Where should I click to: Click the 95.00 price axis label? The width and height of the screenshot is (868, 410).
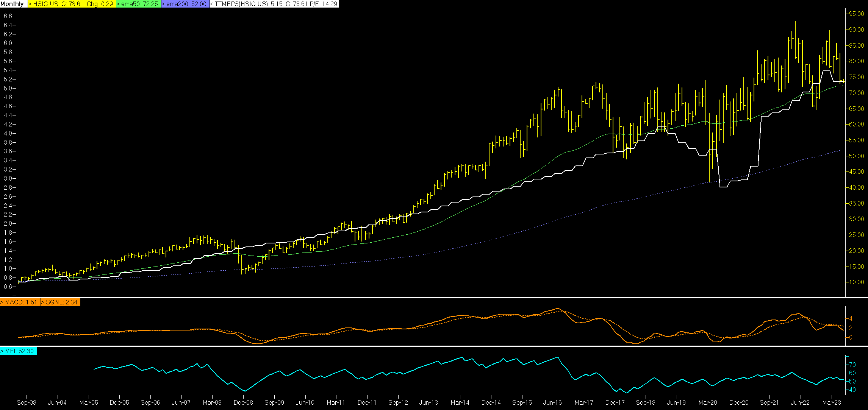[x=856, y=14]
